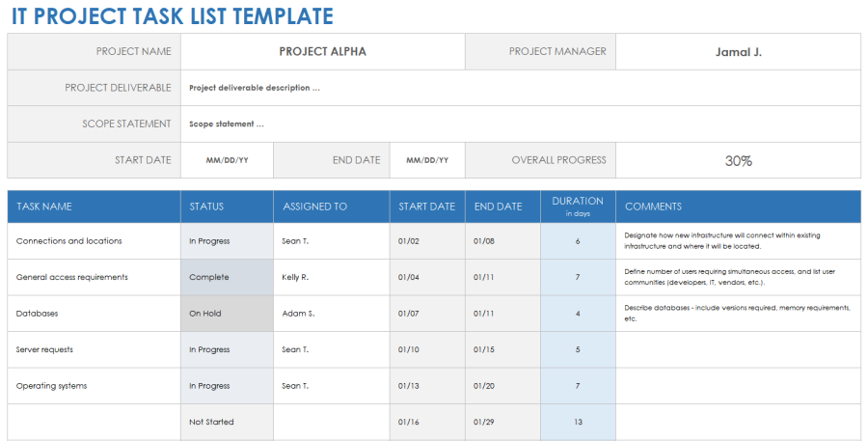The width and height of the screenshot is (868, 441).
Task: Select the Connections and locations task cell
Action: coord(94,241)
